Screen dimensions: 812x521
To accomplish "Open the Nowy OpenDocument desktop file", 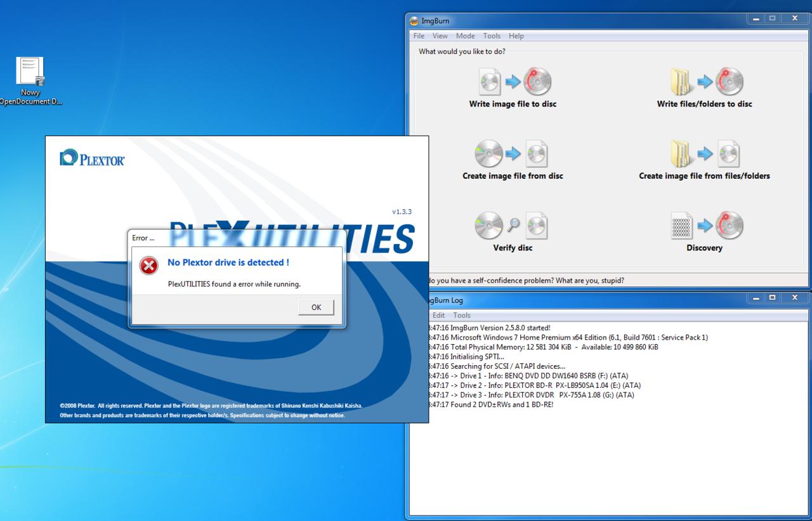I will [x=30, y=72].
